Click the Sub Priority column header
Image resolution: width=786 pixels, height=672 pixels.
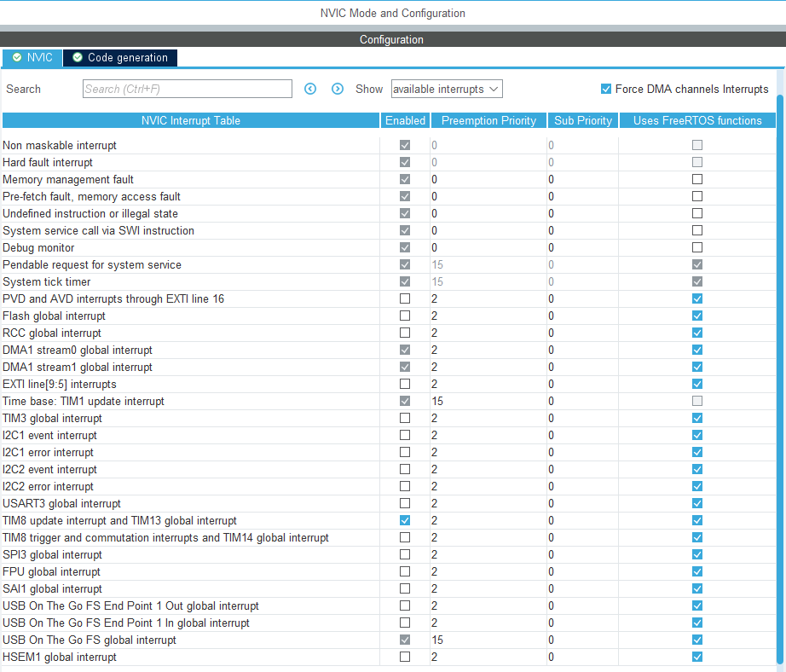[x=583, y=120]
